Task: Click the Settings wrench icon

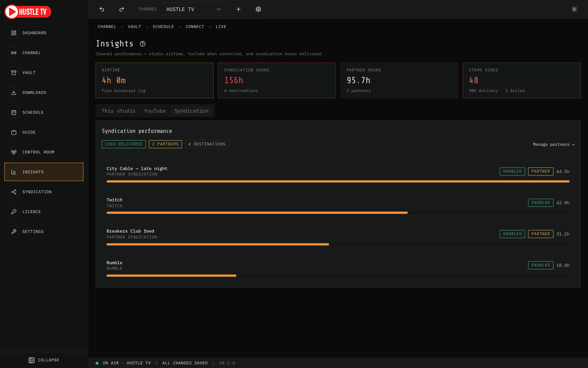Action: point(14,232)
